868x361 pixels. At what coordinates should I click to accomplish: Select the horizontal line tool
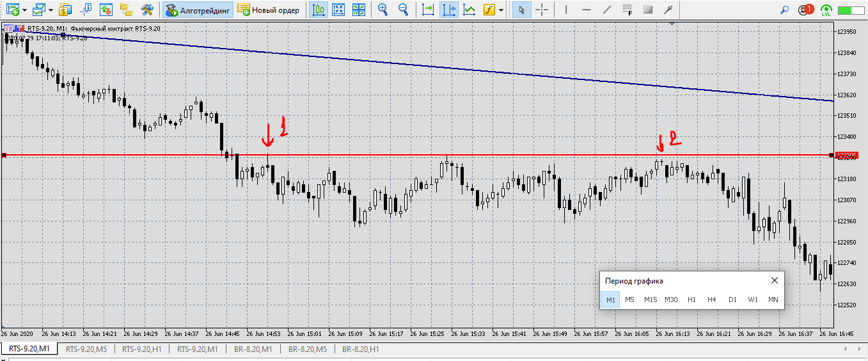point(587,10)
